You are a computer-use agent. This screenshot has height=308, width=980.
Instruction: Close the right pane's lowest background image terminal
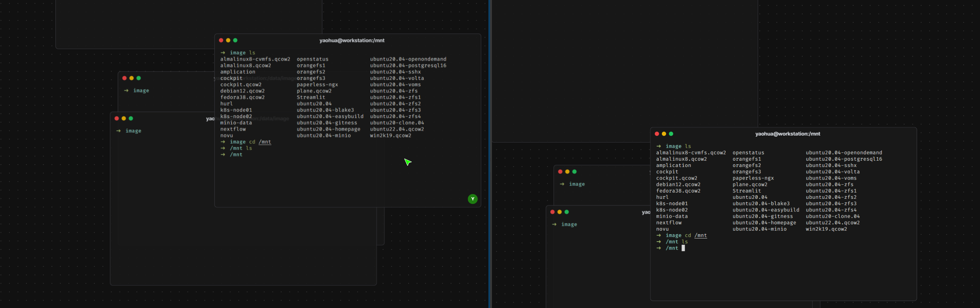(553, 212)
